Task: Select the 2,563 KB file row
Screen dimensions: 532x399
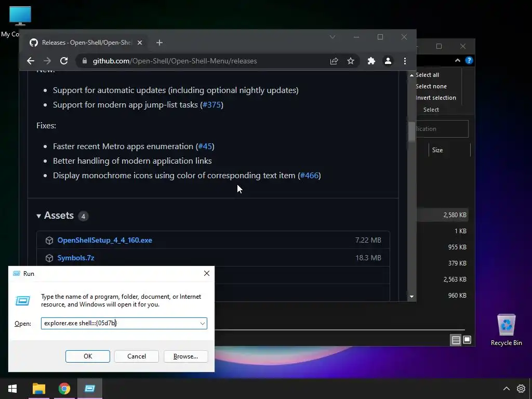Action: [443, 279]
